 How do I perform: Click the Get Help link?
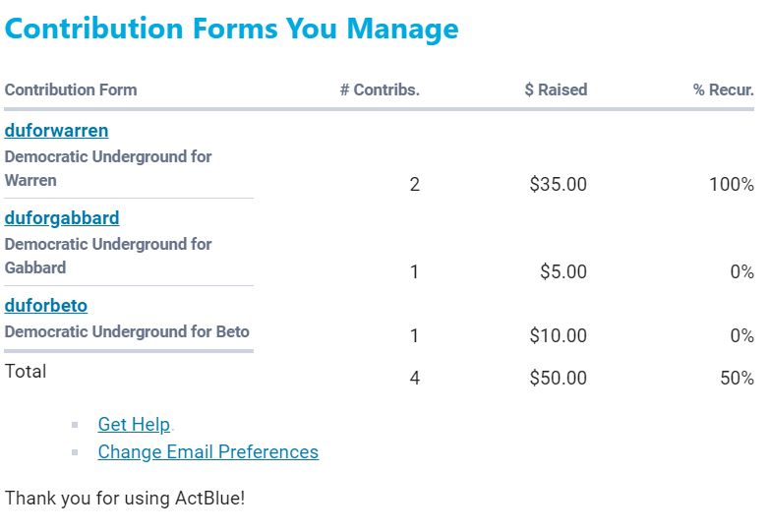tap(134, 425)
